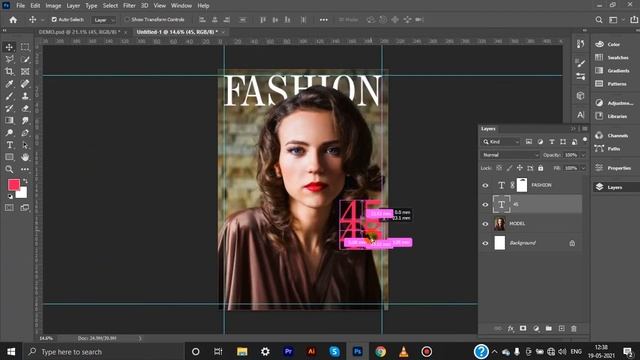Hide the 45 text layer
The height and width of the screenshot is (360, 640).
coord(485,204)
